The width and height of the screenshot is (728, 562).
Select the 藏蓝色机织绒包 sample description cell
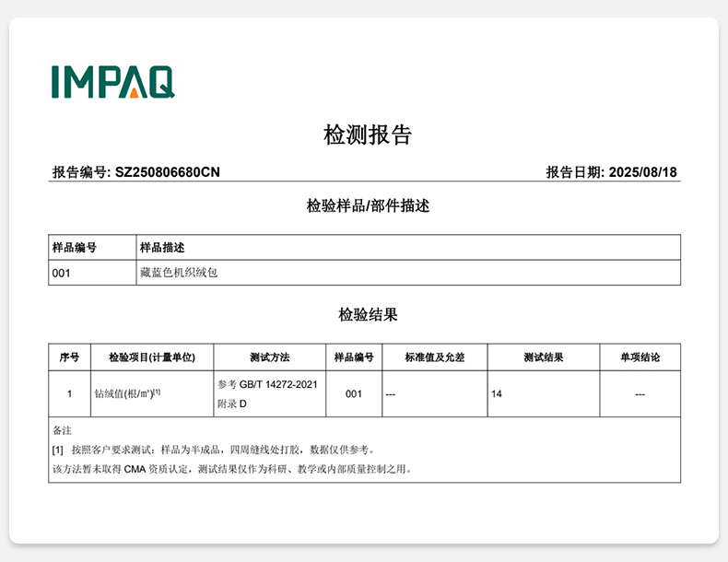coord(179,273)
